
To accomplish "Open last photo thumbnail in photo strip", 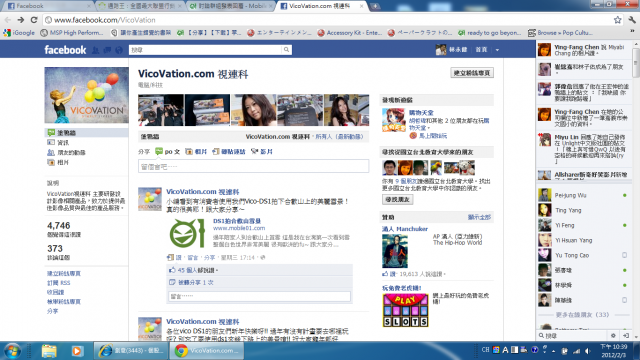I will pyautogui.click(x=347, y=110).
